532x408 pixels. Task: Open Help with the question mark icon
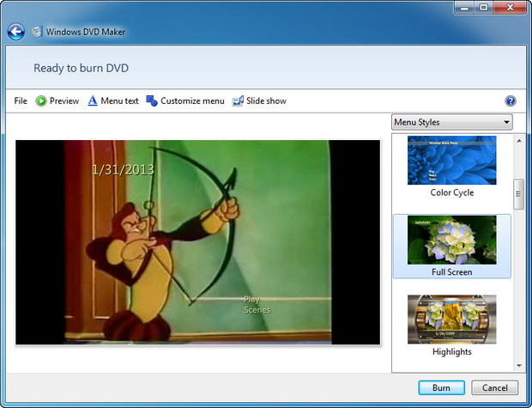tap(511, 100)
